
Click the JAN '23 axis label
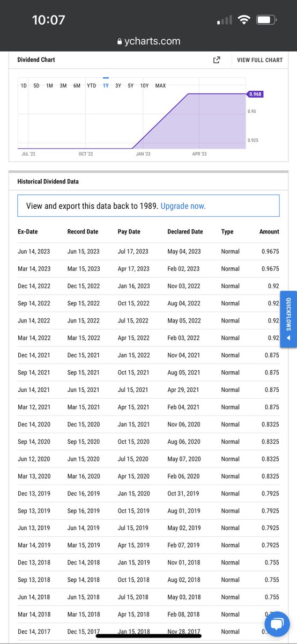tap(143, 153)
